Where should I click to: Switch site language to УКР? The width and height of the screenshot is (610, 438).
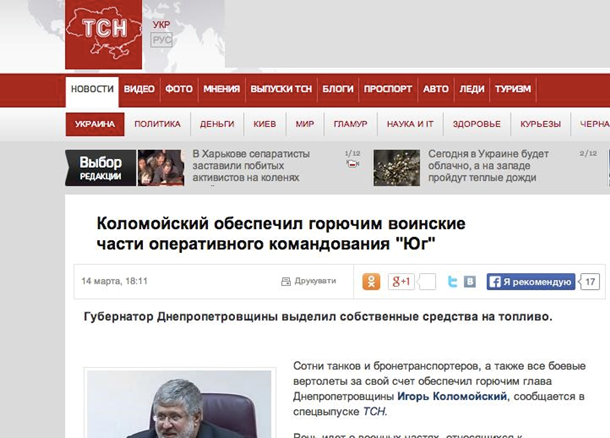coord(161,25)
